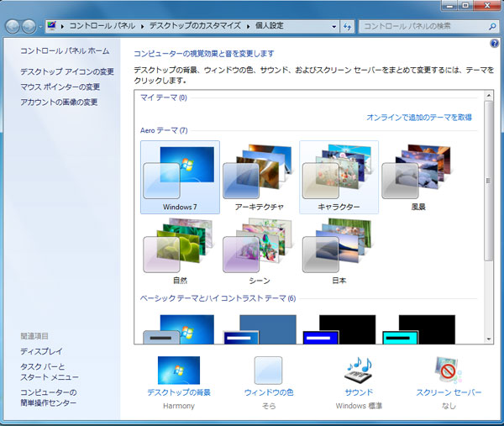The height and width of the screenshot is (426, 504).
Task: Open the スクリーン セーバー icon
Action: click(448, 370)
